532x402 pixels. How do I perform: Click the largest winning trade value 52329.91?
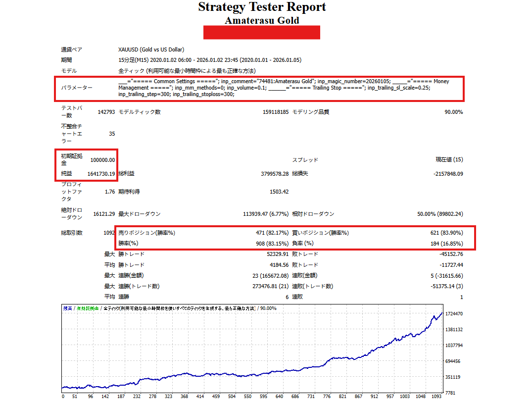click(274, 254)
